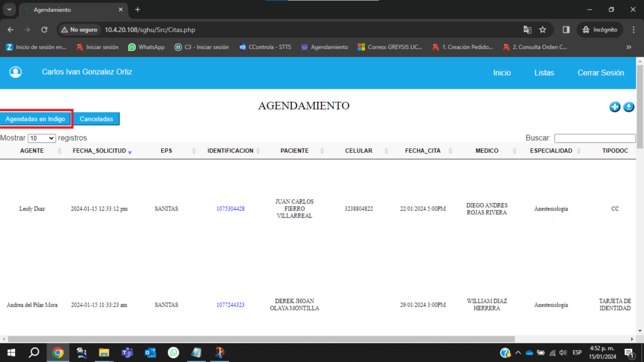Viewport: 644px width, 362px height.
Task: Reload the page with the refresh icon
Action: click(44, 30)
